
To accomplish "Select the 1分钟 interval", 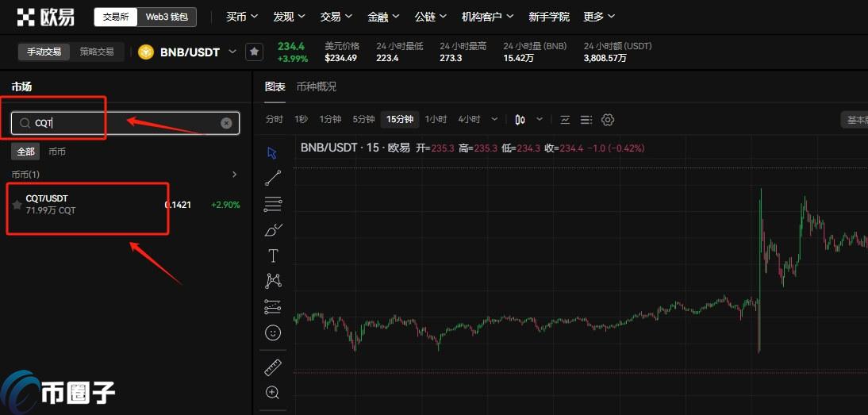I will coord(330,120).
